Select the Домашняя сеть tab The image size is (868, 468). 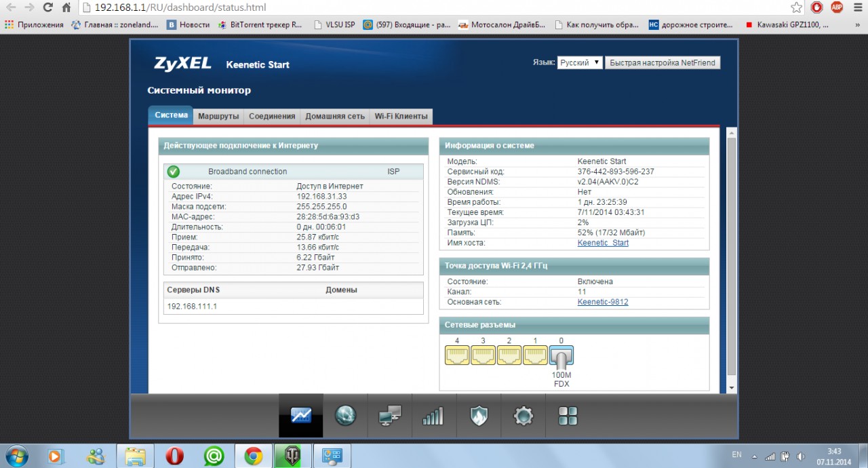tap(335, 116)
